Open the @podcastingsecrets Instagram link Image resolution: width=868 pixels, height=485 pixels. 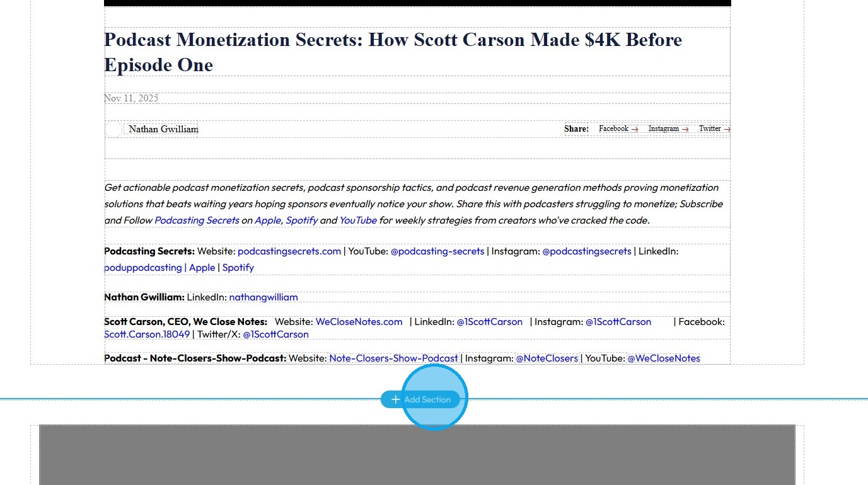click(587, 251)
